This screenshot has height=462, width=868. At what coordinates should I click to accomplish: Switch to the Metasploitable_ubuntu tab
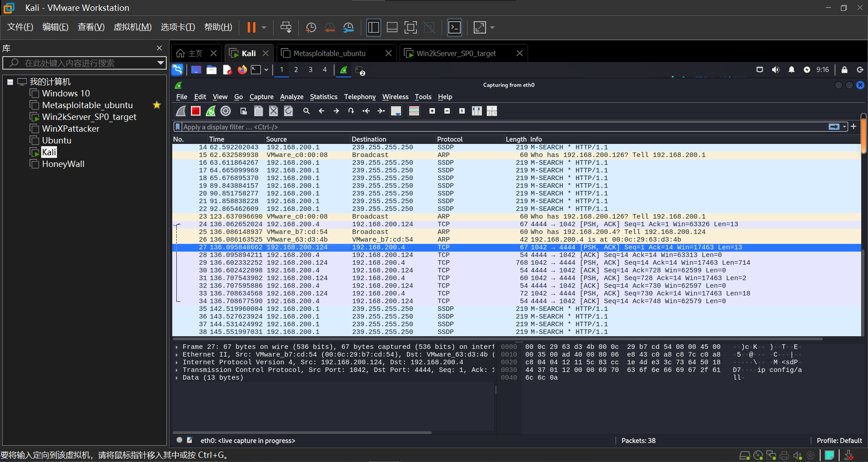pos(329,53)
